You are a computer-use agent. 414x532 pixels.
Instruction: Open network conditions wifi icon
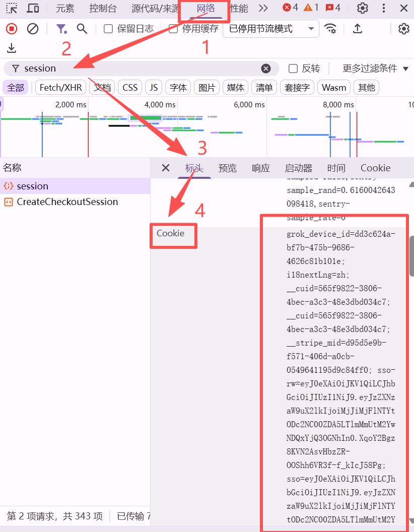click(330, 29)
